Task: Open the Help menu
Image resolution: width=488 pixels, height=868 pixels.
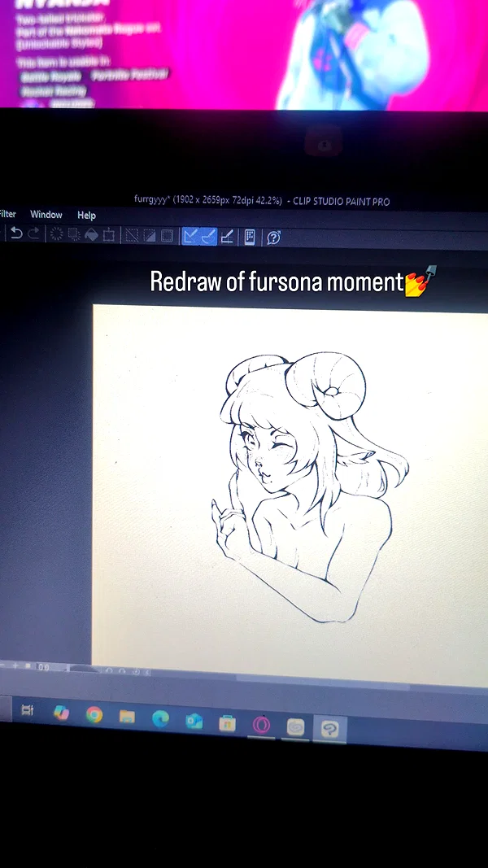Action: pyautogui.click(x=86, y=216)
